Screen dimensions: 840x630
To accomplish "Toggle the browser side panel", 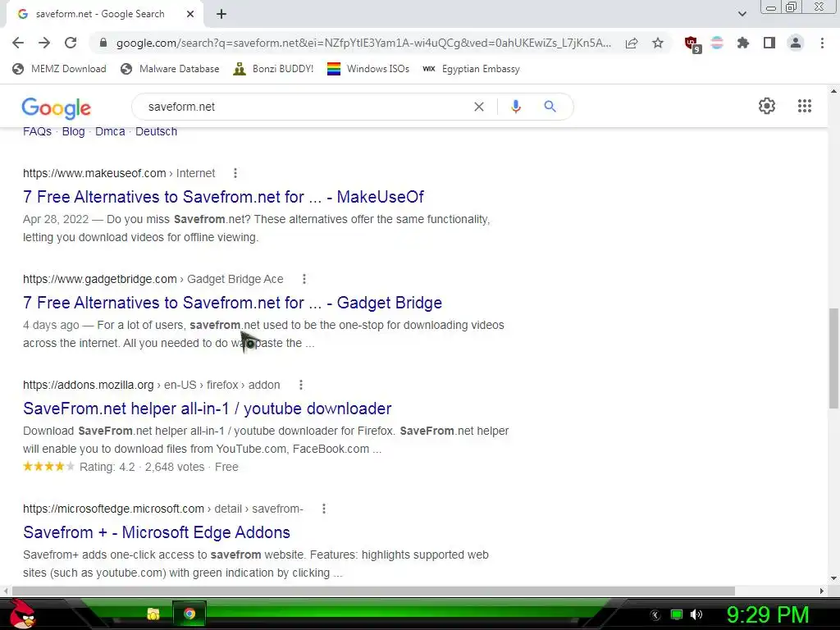I will [769, 43].
